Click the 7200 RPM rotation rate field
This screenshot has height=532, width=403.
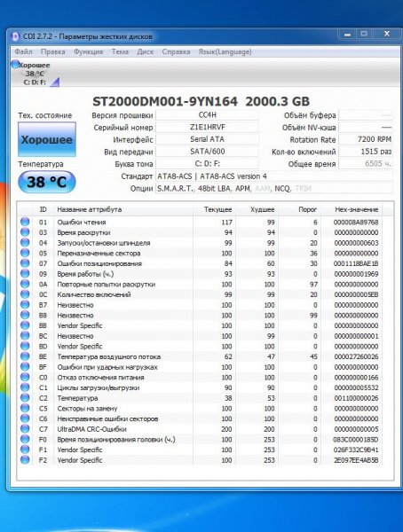(x=366, y=139)
